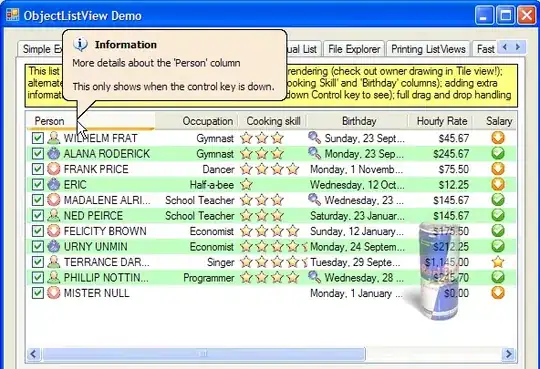Screen dimensions: 540x369
Task: Open the Printing ListViews tab
Action: (x=428, y=49)
